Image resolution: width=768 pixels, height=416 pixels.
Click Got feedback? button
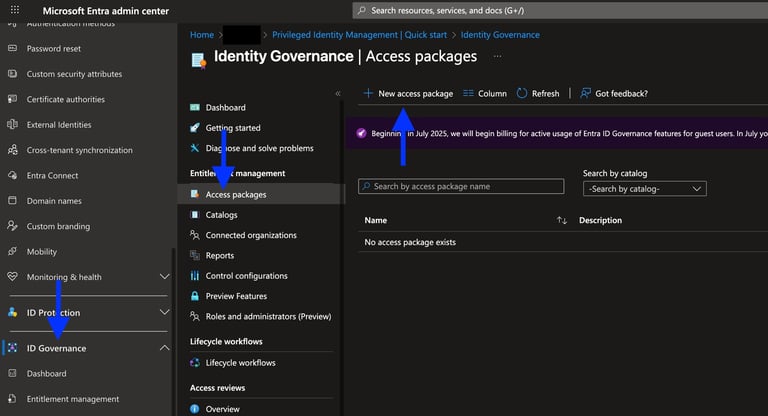tap(614, 93)
